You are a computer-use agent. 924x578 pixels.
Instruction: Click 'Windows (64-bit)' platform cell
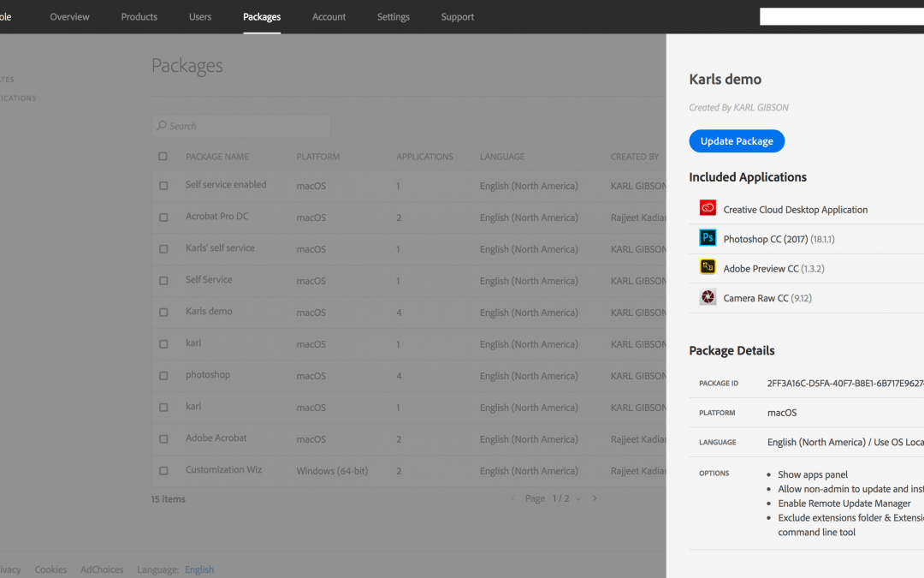coord(332,471)
